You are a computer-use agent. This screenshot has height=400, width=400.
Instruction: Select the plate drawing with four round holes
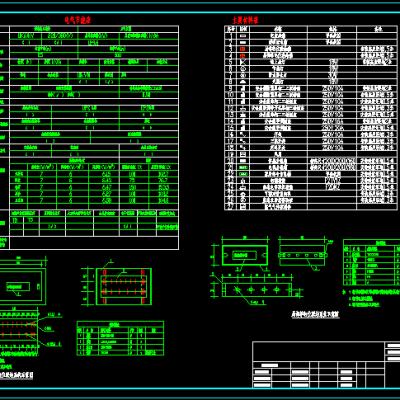(257, 290)
